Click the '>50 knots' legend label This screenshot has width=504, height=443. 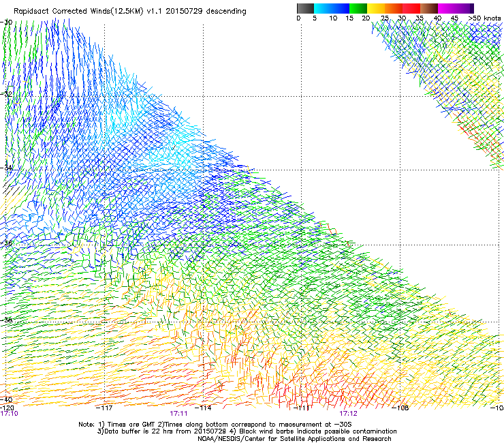[484, 18]
